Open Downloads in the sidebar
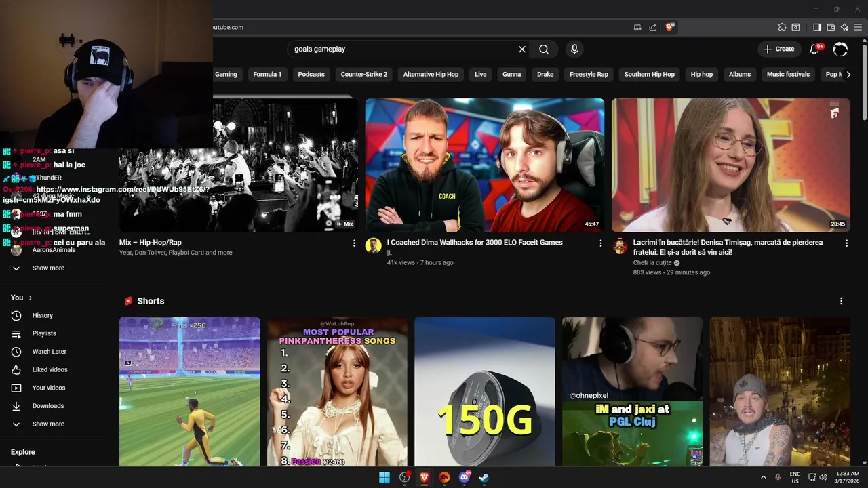 tap(47, 406)
